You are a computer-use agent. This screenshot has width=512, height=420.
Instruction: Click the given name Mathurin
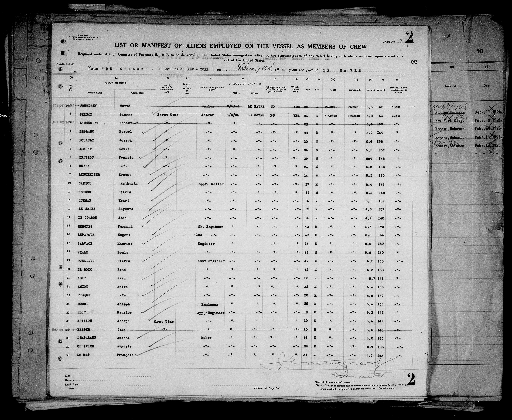point(129,183)
